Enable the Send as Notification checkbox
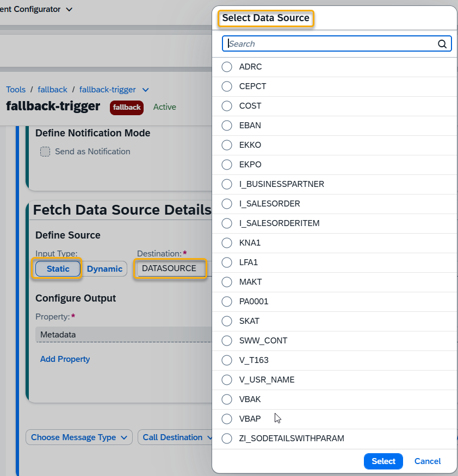The width and height of the screenshot is (458, 476). click(45, 152)
